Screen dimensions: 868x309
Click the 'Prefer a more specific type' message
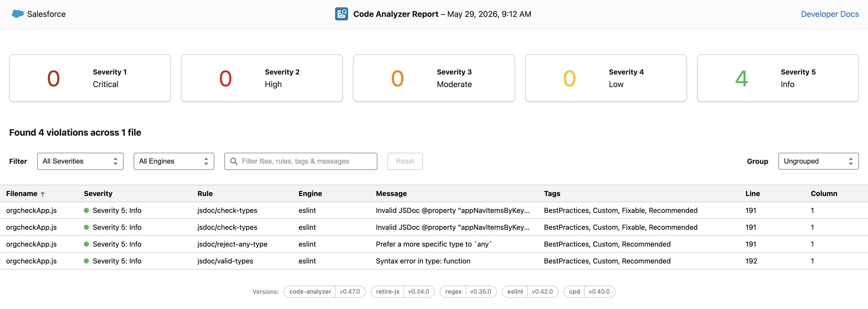click(434, 244)
